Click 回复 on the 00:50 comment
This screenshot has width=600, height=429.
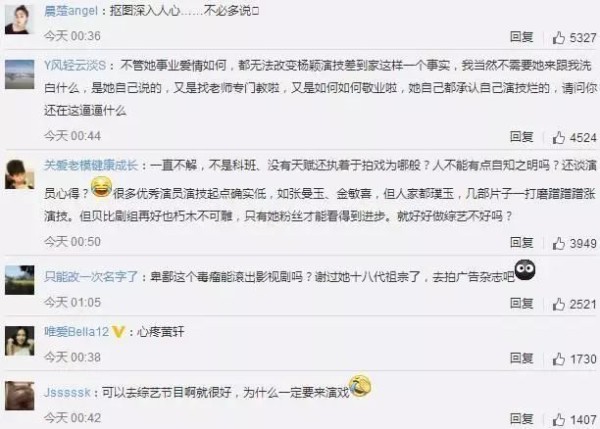522,243
